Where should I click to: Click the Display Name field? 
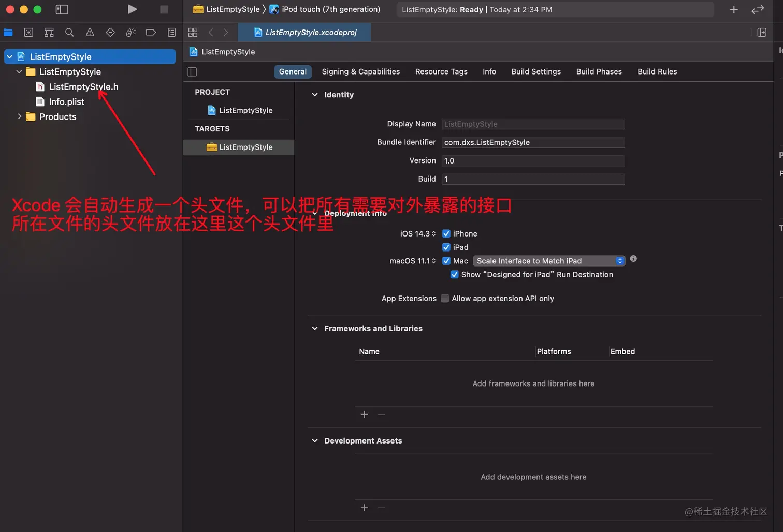(533, 124)
